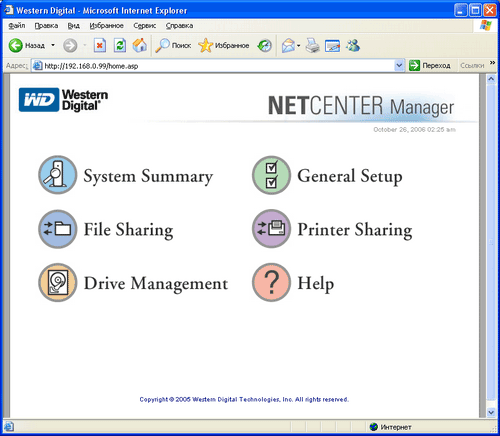The height and width of the screenshot is (436, 500).
Task: Go to Home page icon
Action: (x=140, y=45)
